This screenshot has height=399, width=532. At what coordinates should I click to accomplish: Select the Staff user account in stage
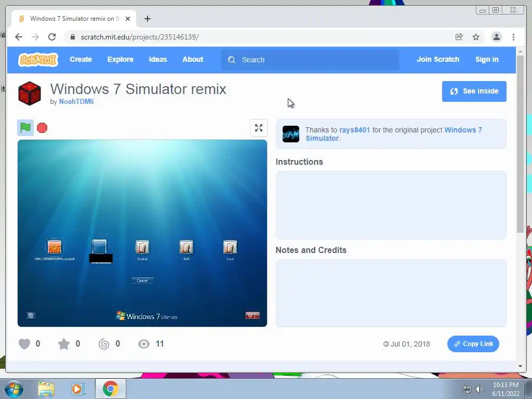[x=187, y=247]
